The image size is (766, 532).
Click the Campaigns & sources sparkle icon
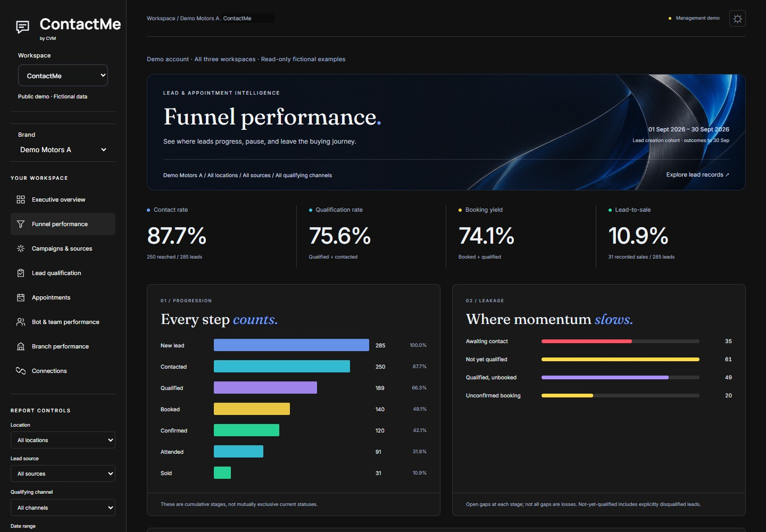21,248
